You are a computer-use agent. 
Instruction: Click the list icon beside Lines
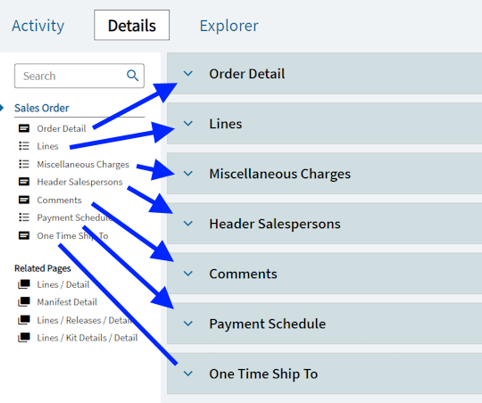(24, 146)
